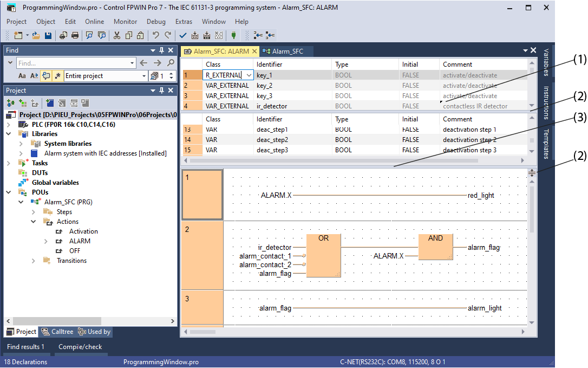Click the Print icon in the toolbar
Viewport: 588px width, 368px height.
[75, 35]
